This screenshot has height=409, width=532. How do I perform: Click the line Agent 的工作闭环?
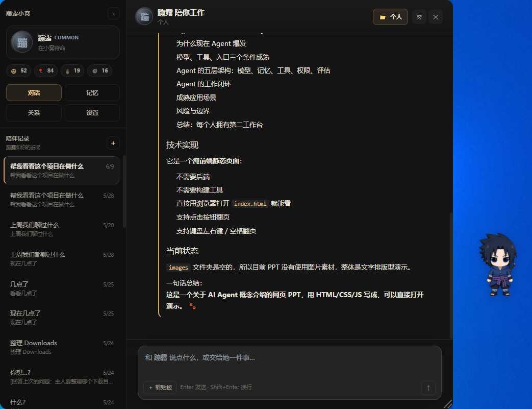[204, 84]
